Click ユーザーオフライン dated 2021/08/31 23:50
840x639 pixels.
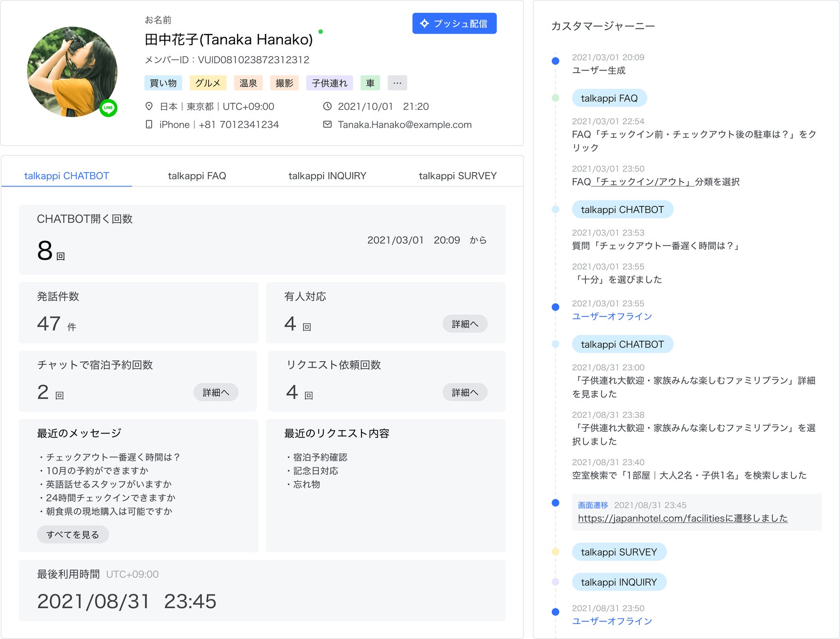coord(612,621)
